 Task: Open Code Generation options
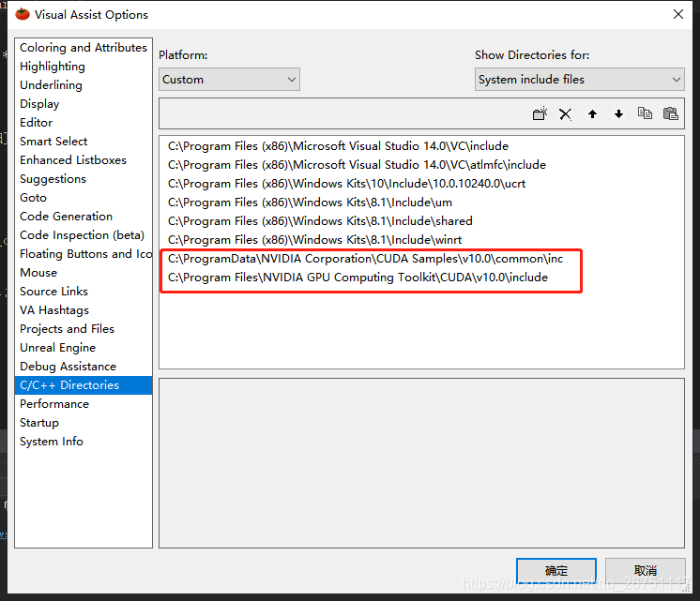pos(84,217)
